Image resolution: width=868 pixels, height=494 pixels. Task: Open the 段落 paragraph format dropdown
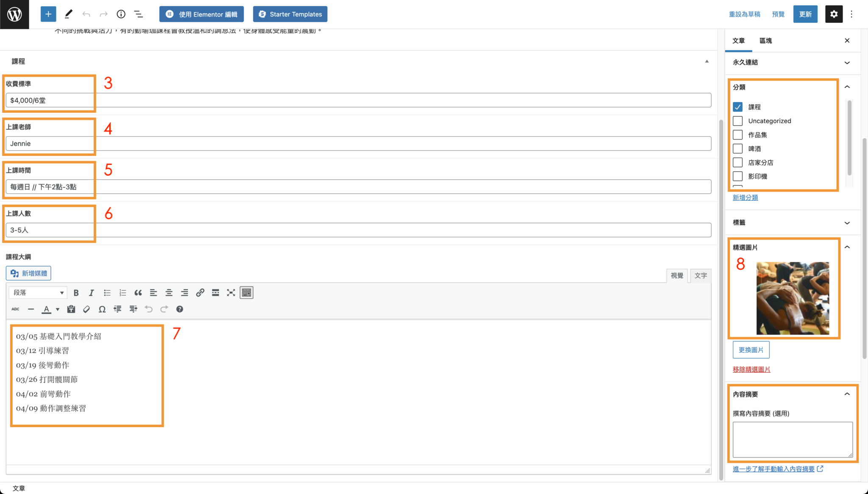(38, 293)
